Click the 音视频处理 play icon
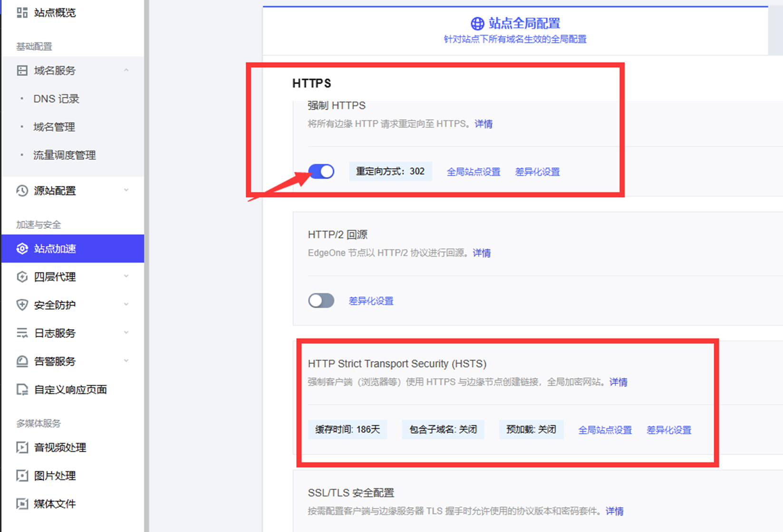Screen dimensions: 783x532 pyautogui.click(x=22, y=447)
